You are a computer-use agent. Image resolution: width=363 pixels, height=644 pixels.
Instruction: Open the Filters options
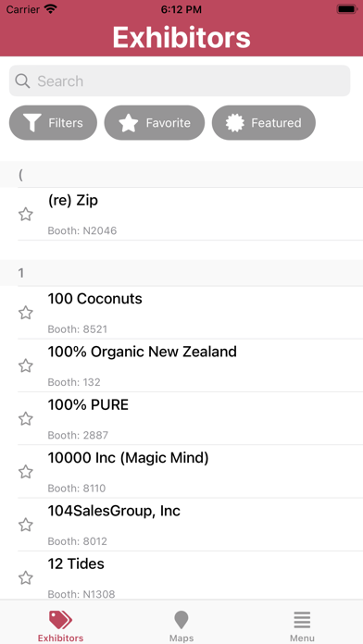coord(53,123)
